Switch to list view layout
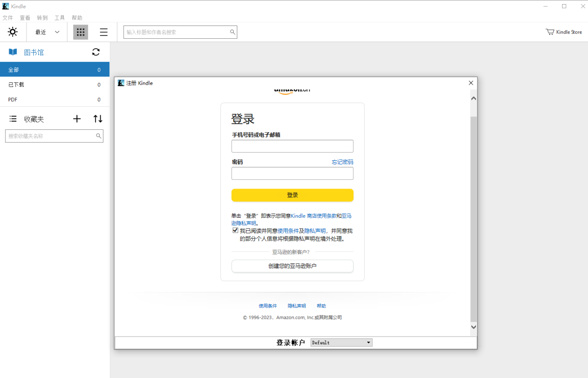 point(104,32)
